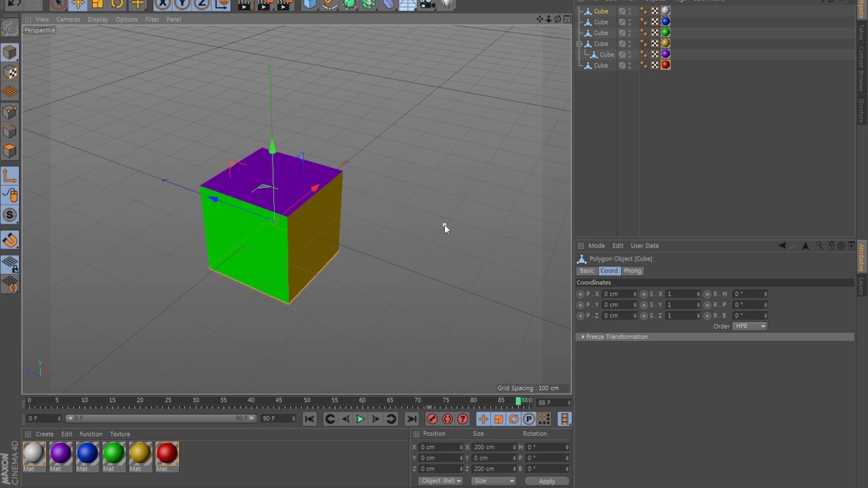Click the spinner on the Size X 200 cm field
The height and width of the screenshot is (488, 868).
(514, 447)
